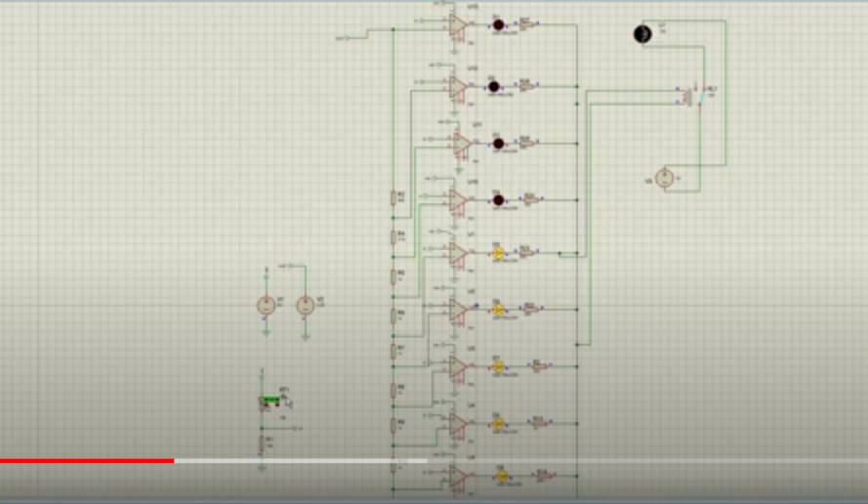The width and height of the screenshot is (868, 504).
Task: Select the op-amp driving the bottom lit LED
Action: click(x=458, y=477)
